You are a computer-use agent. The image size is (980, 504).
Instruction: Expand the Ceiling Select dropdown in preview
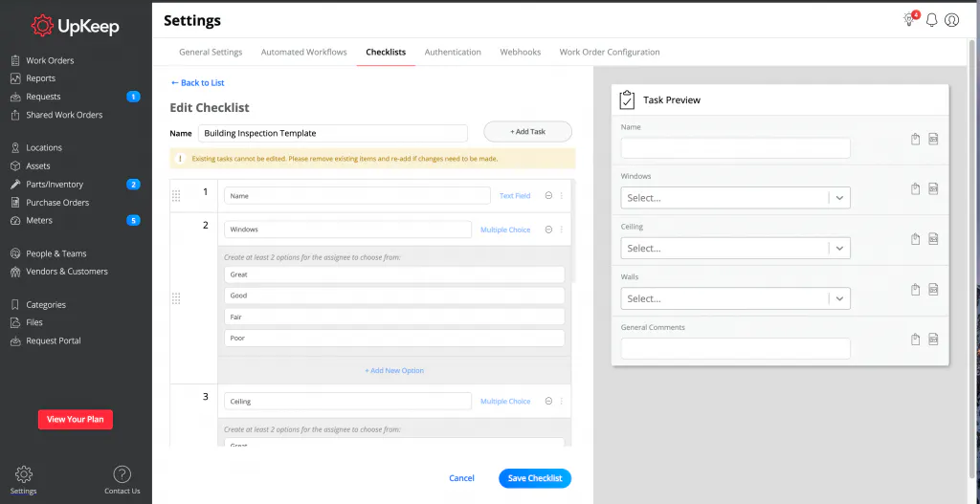[838, 249]
